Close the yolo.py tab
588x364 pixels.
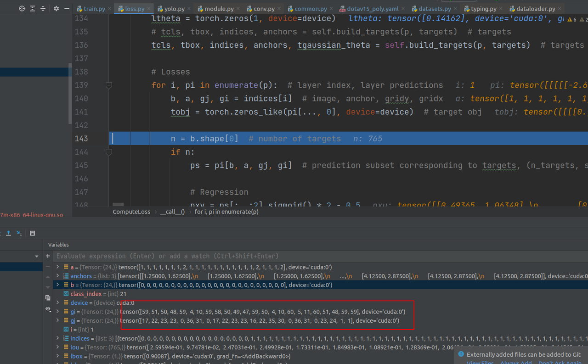pos(189,9)
